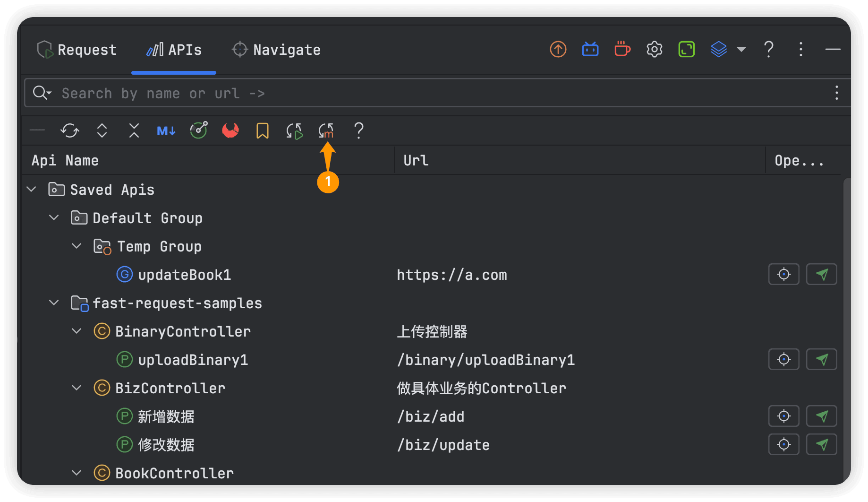Select the uploadBinary1 API item
The image size is (868, 502).
coord(193,360)
